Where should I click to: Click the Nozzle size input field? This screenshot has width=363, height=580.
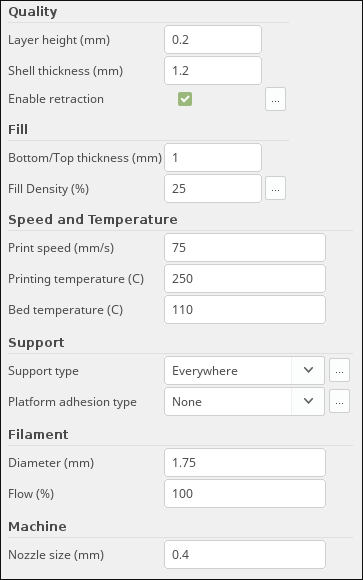coord(245,554)
